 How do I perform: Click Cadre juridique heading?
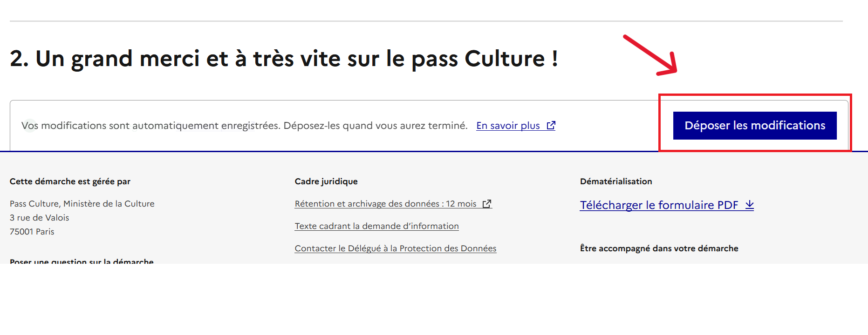tap(326, 181)
